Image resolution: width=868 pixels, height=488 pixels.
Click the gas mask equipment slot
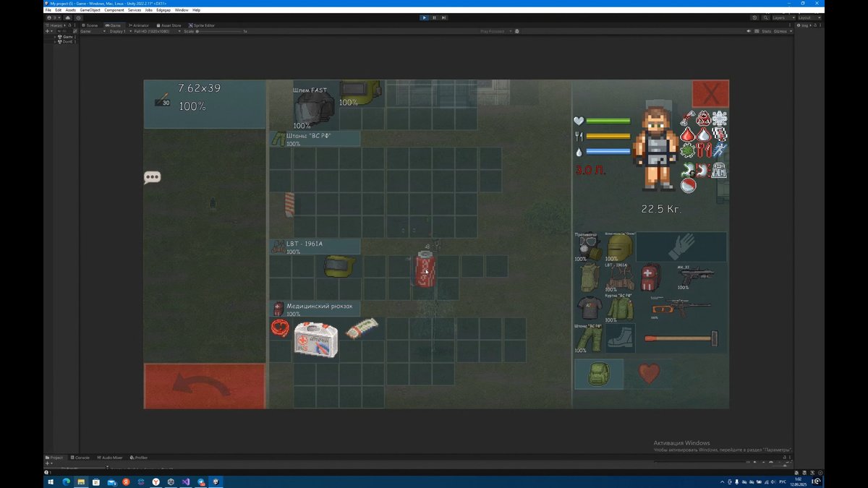(588, 247)
